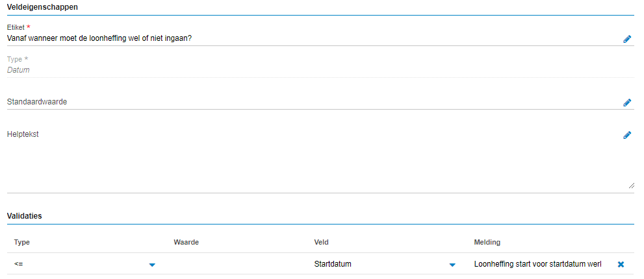Click the Type column header in Validaties
This screenshot has height=279, width=644.
click(22, 242)
